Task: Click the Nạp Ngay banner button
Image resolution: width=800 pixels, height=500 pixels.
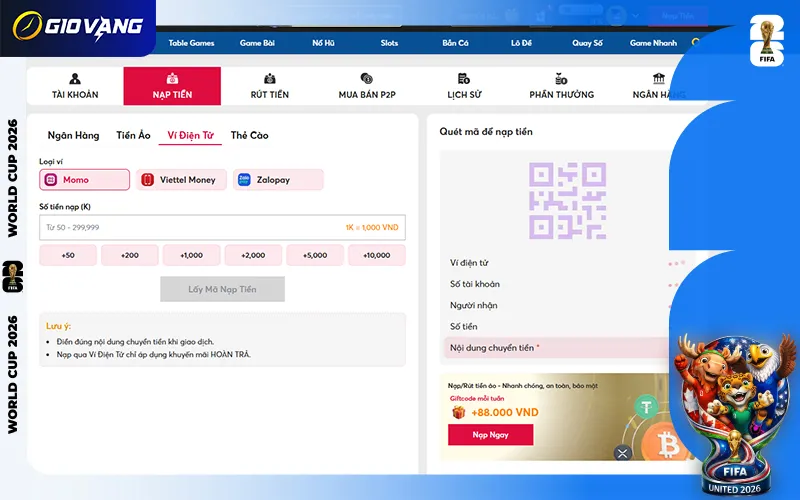Action: click(490, 435)
